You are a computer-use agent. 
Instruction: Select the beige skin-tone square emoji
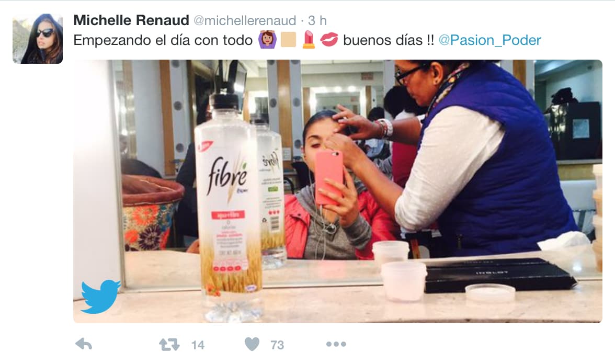tap(288, 40)
